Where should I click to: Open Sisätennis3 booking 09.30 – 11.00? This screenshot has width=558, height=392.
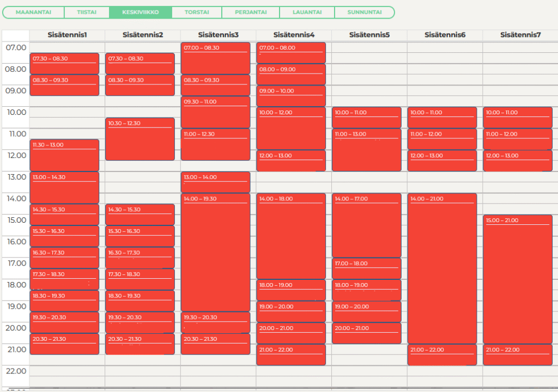pyautogui.click(x=215, y=112)
